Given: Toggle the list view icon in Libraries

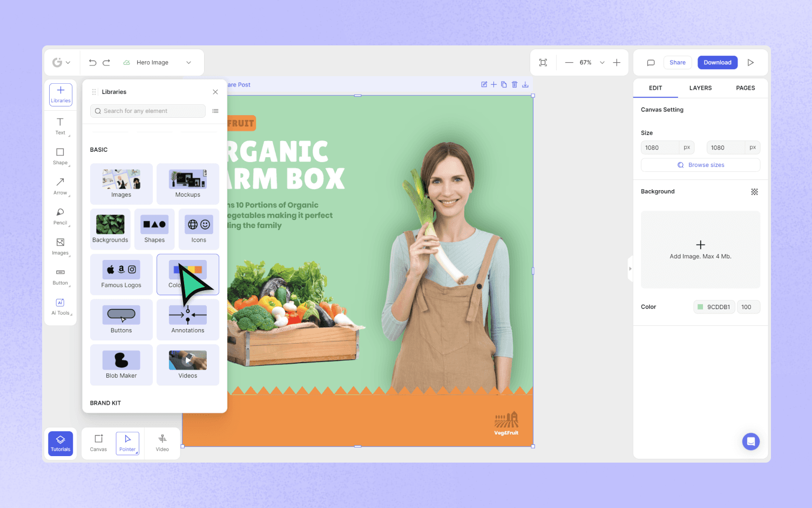Looking at the screenshot, I should coord(215,111).
